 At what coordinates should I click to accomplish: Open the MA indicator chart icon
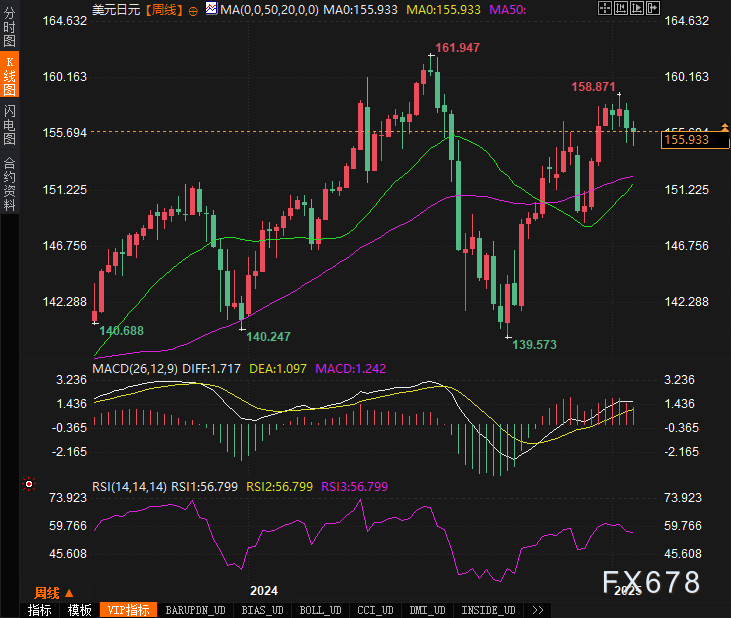211,8
